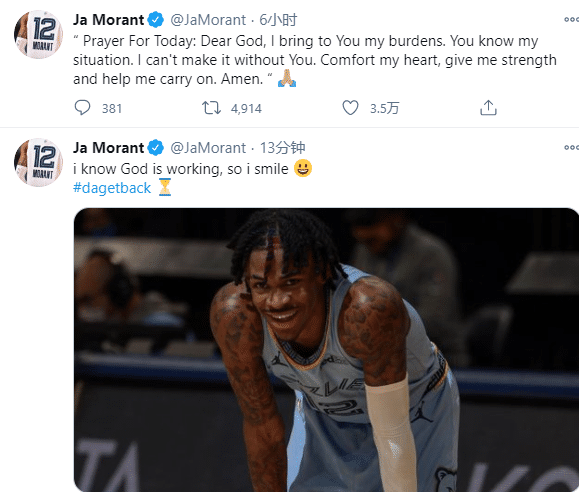
Task: Retweet the Prayer For Today tweet
Action: click(211, 108)
